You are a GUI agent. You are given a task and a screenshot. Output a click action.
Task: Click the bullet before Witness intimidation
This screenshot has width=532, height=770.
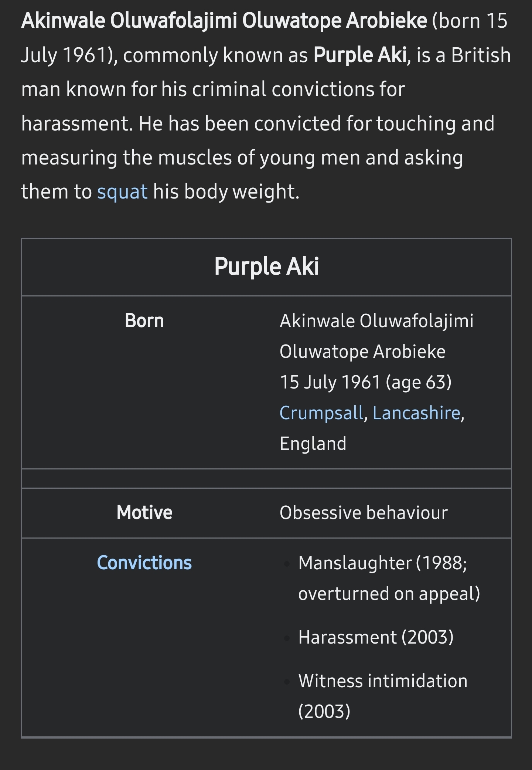click(x=287, y=681)
